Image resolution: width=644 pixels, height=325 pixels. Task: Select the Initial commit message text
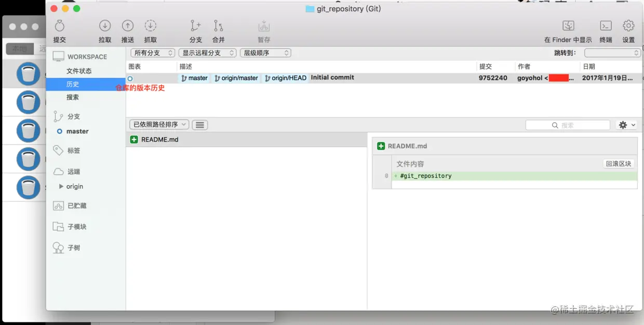coord(332,77)
